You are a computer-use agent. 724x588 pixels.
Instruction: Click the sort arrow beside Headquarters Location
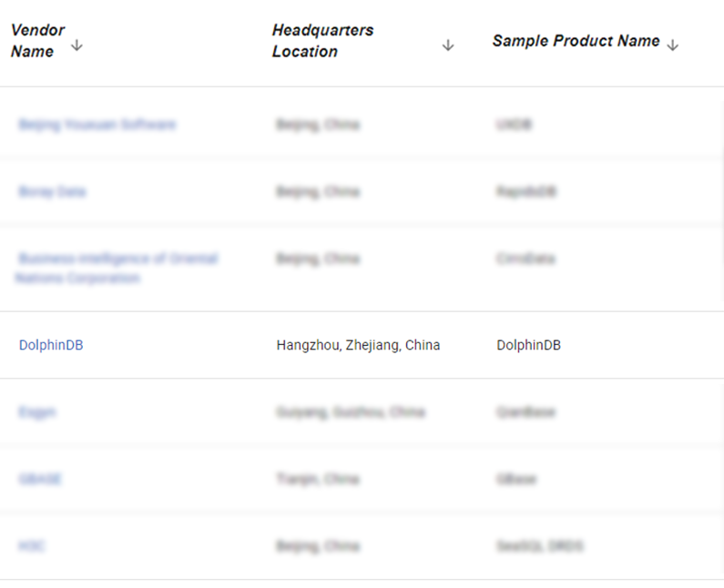tap(447, 46)
